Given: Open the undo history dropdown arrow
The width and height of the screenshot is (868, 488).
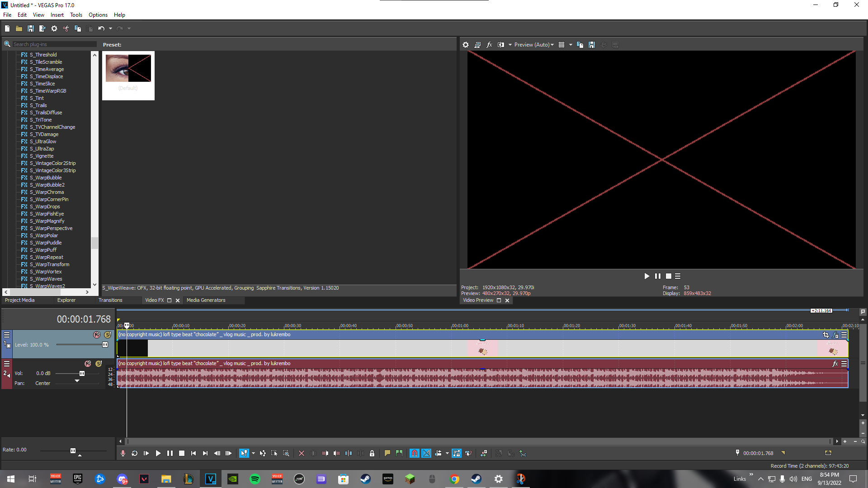Looking at the screenshot, I should coord(110,28).
